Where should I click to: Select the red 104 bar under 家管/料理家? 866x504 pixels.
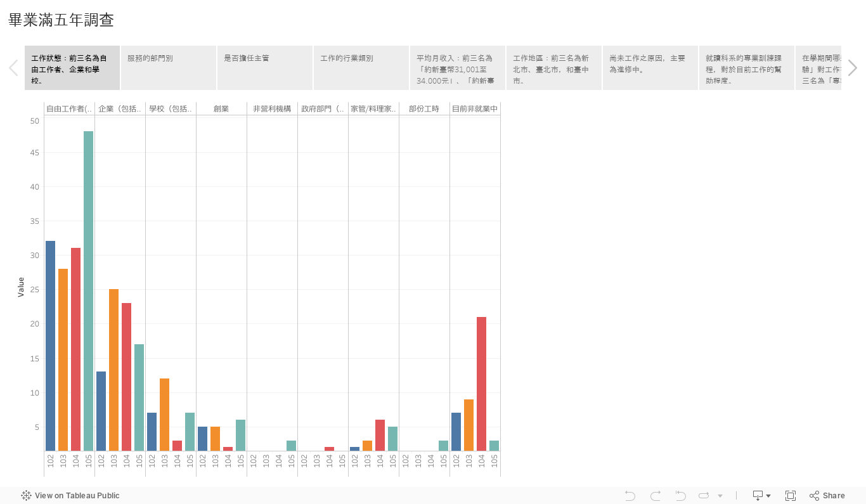[x=380, y=436]
